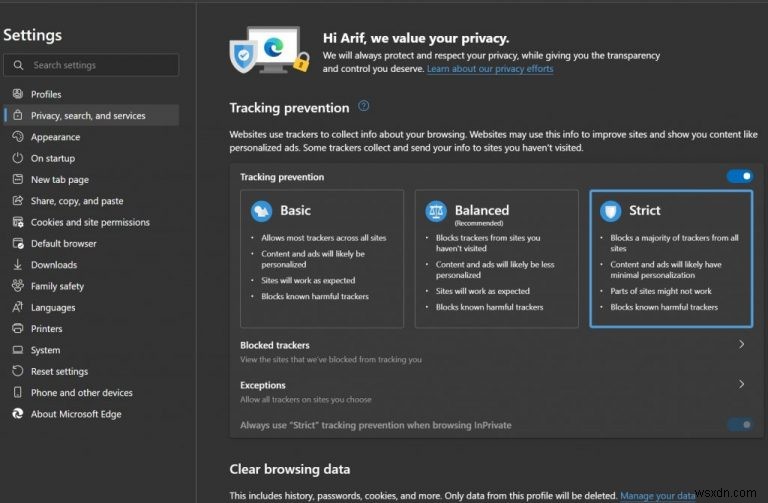768x503 pixels.
Task: Click 'Blocks trackers from sites you haven't visited'
Action: click(x=488, y=243)
